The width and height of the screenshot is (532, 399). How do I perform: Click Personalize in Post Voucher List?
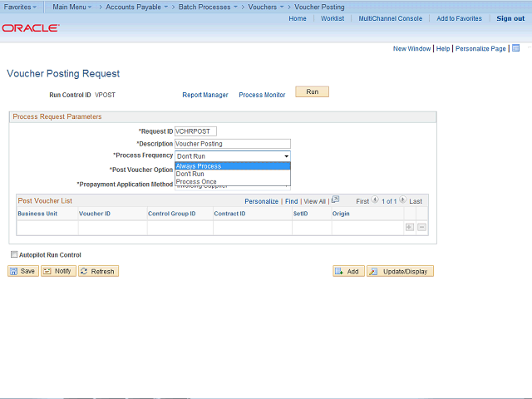point(261,201)
